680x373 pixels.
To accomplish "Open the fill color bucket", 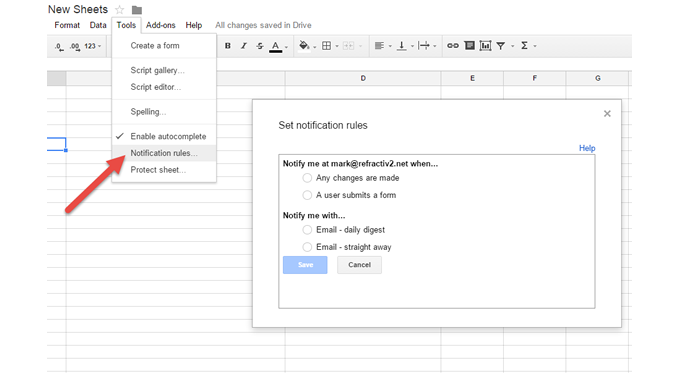I will coord(304,46).
